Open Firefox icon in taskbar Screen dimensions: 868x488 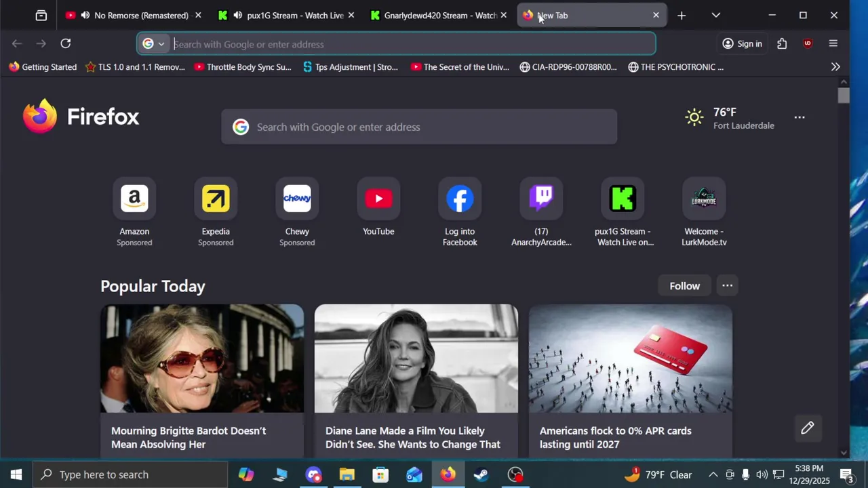(448, 474)
